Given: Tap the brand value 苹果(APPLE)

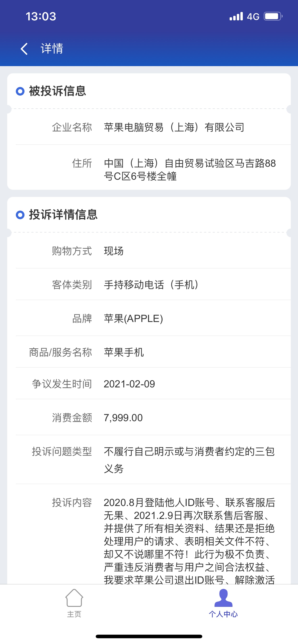Looking at the screenshot, I should [x=133, y=319].
